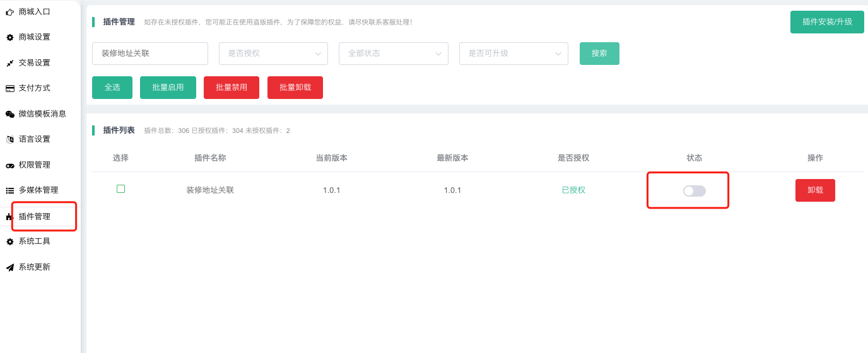The image size is (868, 353).
Task: Click the 商城入口 hand icon
Action: pos(9,12)
